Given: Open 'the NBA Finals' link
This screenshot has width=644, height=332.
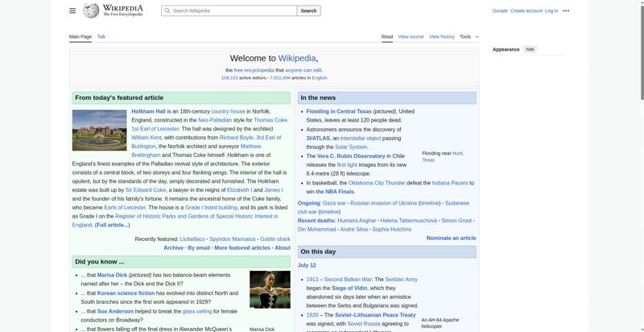Looking at the screenshot, I should tap(335, 192).
